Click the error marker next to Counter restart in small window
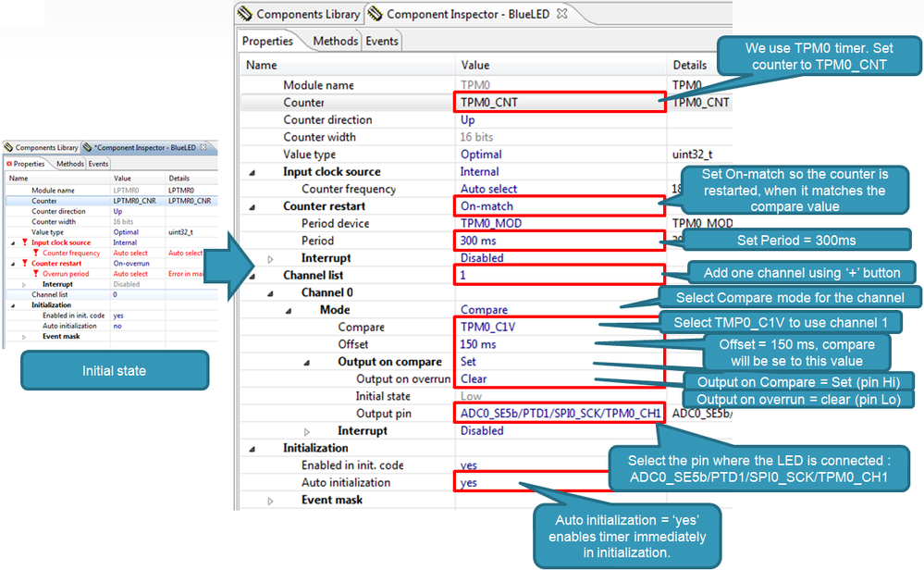 tap(24, 263)
